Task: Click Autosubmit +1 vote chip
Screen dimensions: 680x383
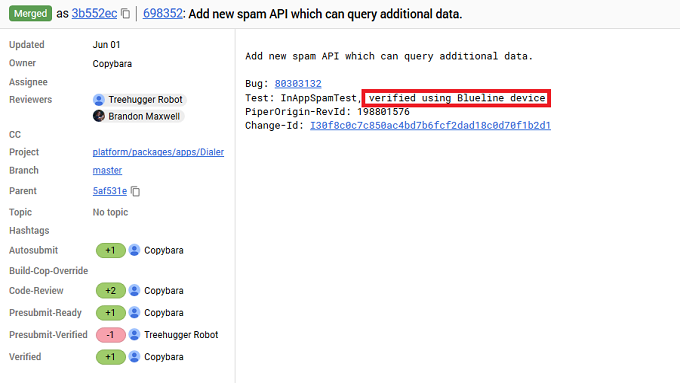Action: [x=111, y=251]
